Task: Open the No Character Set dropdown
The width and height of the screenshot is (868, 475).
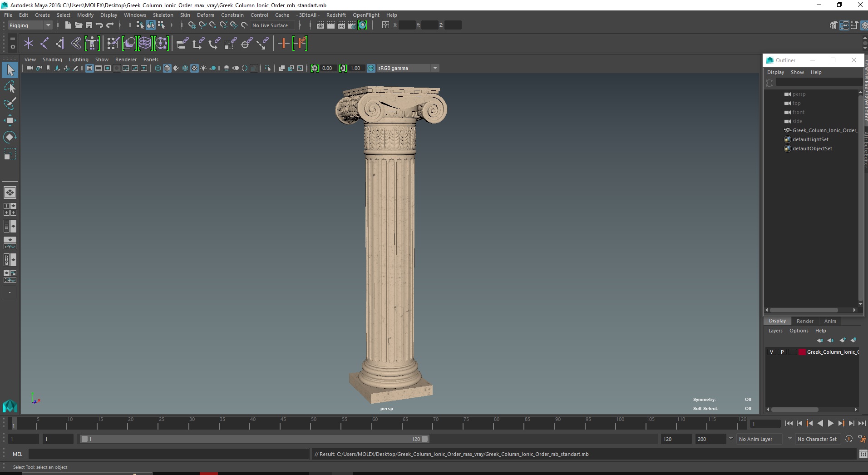Action: coord(818,439)
